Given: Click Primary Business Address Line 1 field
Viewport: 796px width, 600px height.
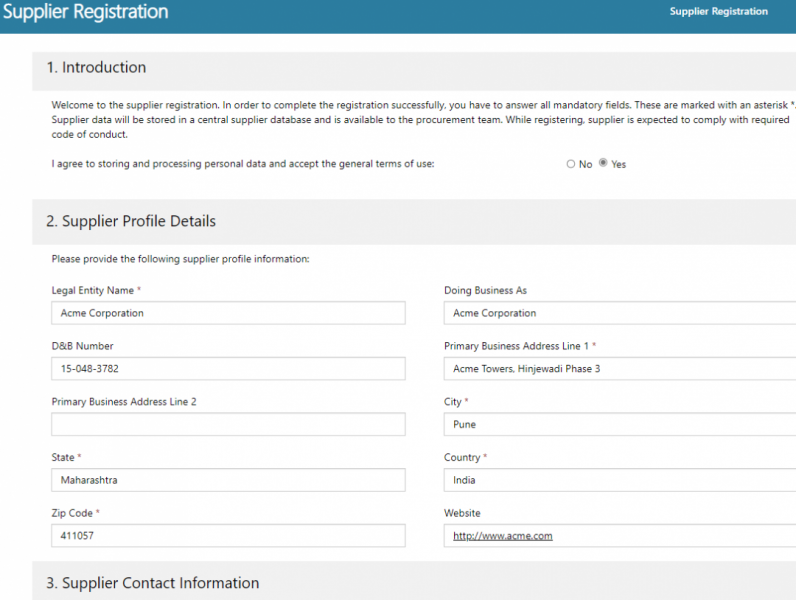Looking at the screenshot, I should coord(620,369).
